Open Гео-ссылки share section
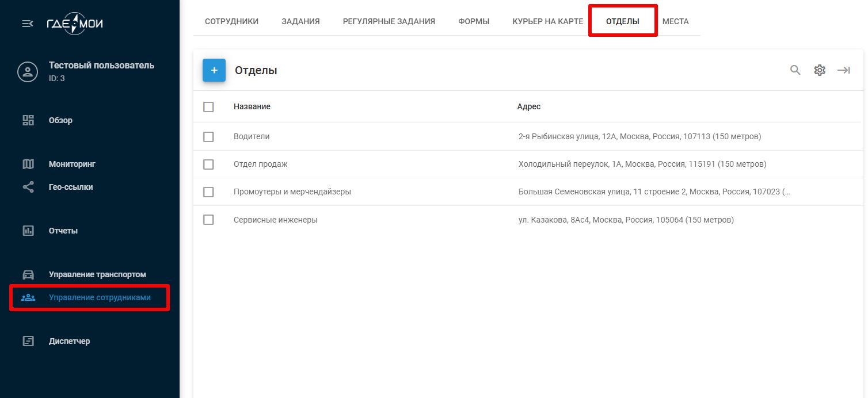Screen dimensions: 868x398 (x=70, y=187)
